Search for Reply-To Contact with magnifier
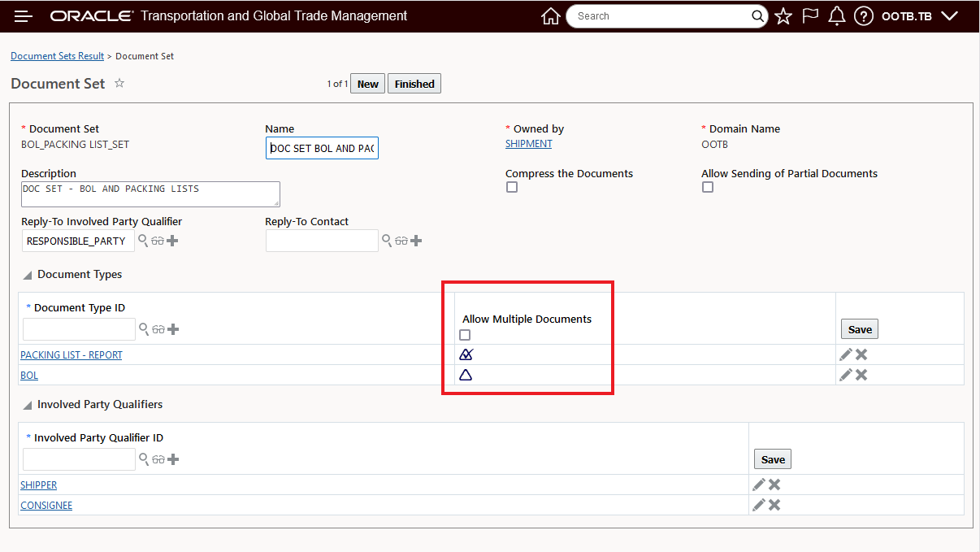This screenshot has width=980, height=552. tap(387, 241)
